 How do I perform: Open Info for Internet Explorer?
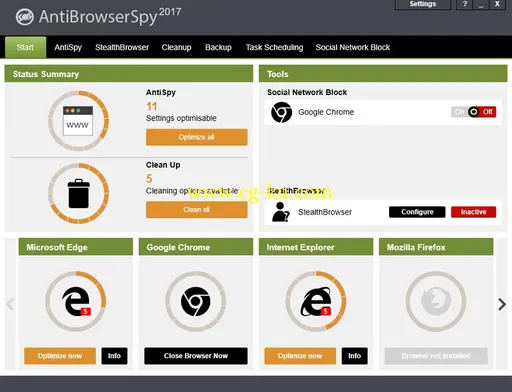tap(355, 356)
